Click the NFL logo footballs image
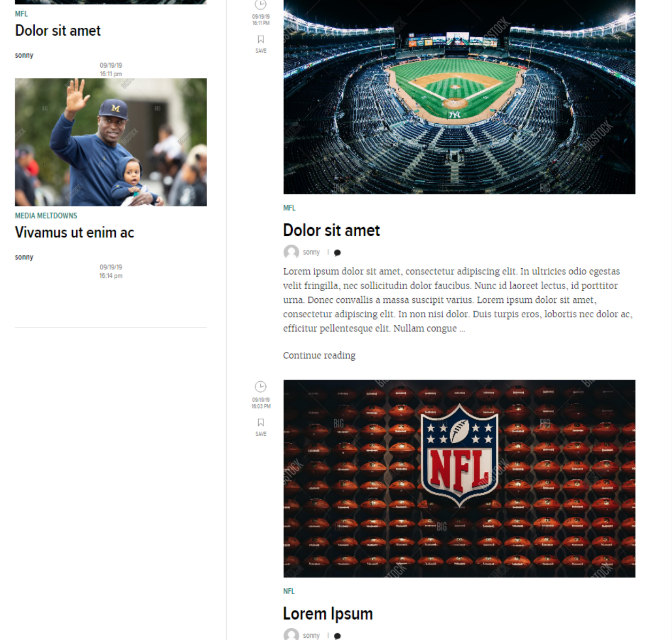Image resolution: width=672 pixels, height=640 pixels. (459, 478)
